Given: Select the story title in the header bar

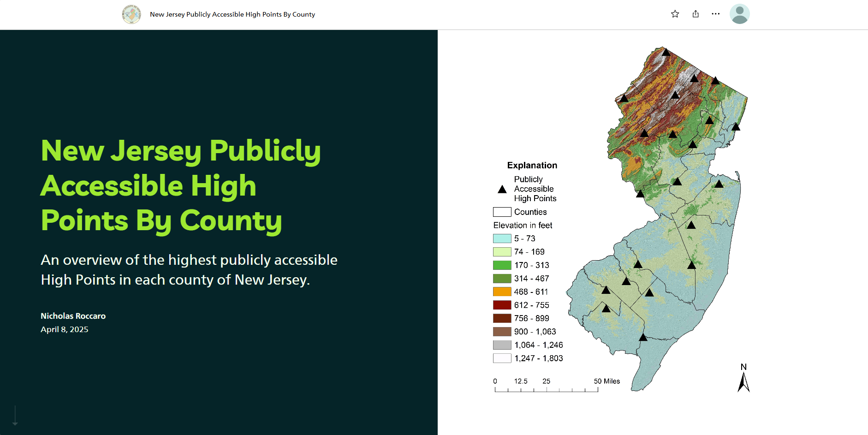Looking at the screenshot, I should pyautogui.click(x=232, y=14).
